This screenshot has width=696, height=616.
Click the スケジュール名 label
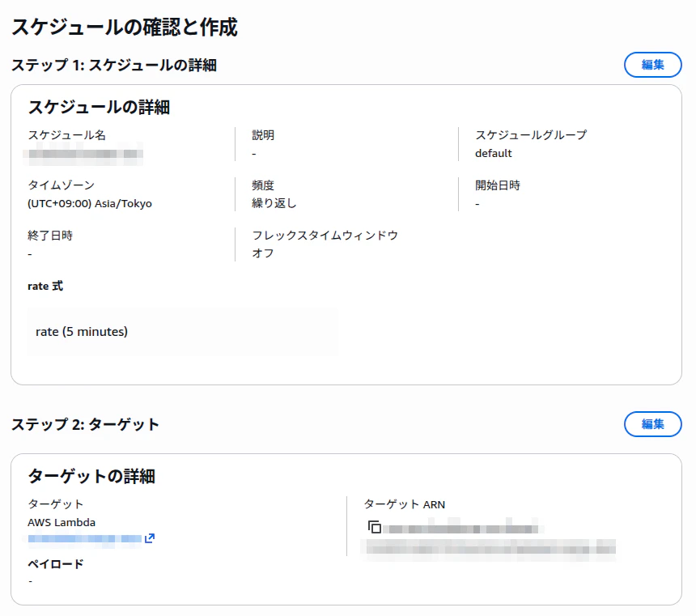click(x=66, y=135)
